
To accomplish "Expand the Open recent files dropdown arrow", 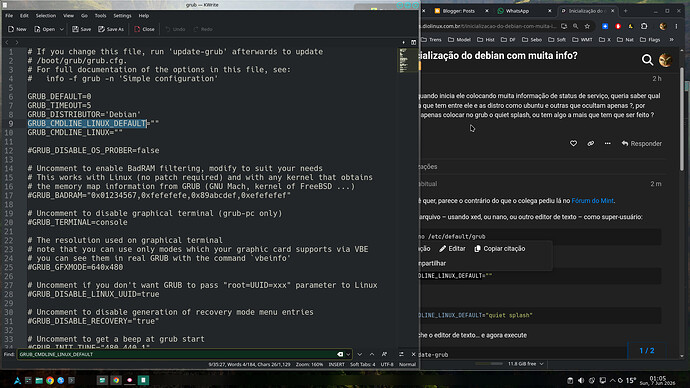I will pyautogui.click(x=62, y=29).
